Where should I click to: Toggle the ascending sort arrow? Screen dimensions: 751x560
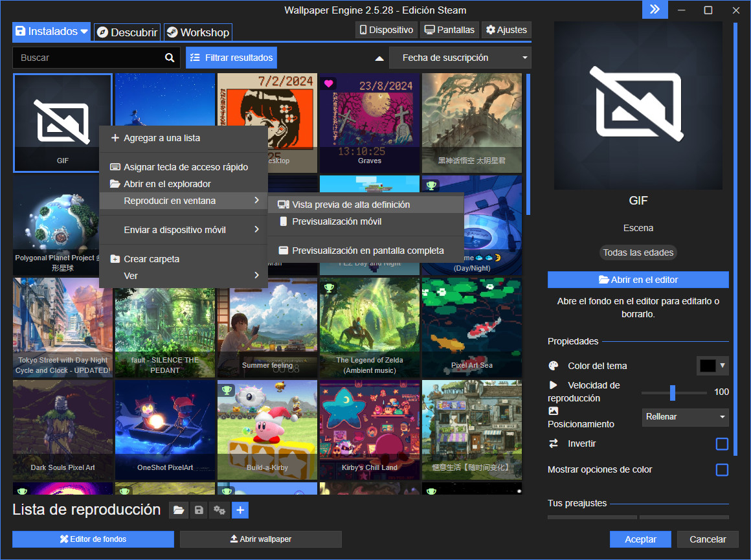379,58
